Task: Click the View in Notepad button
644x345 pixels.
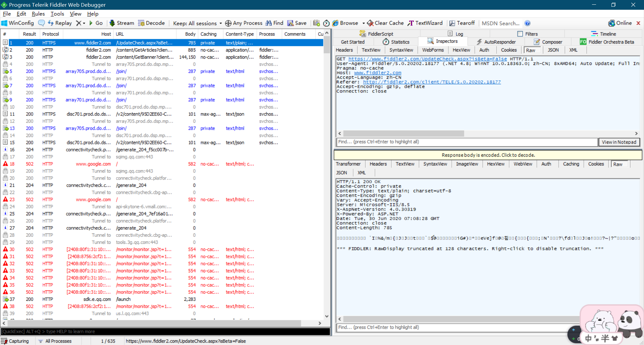Action: click(x=619, y=142)
